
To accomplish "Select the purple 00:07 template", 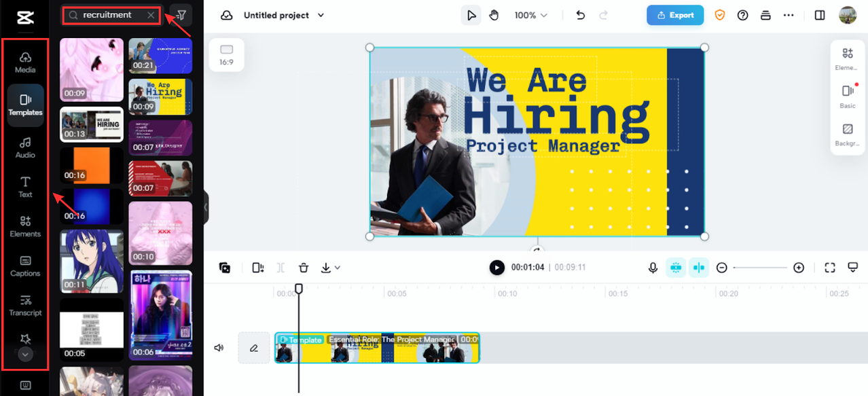I will pyautogui.click(x=160, y=137).
